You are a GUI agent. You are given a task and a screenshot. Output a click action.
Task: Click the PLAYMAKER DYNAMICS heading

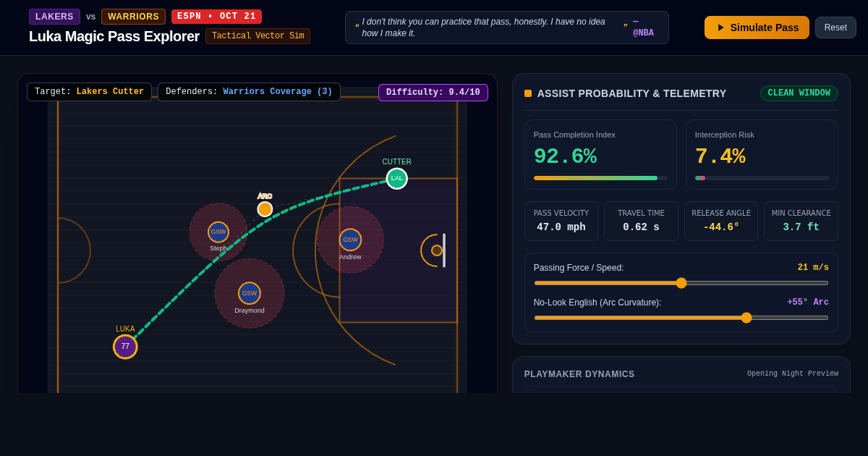tap(579, 374)
